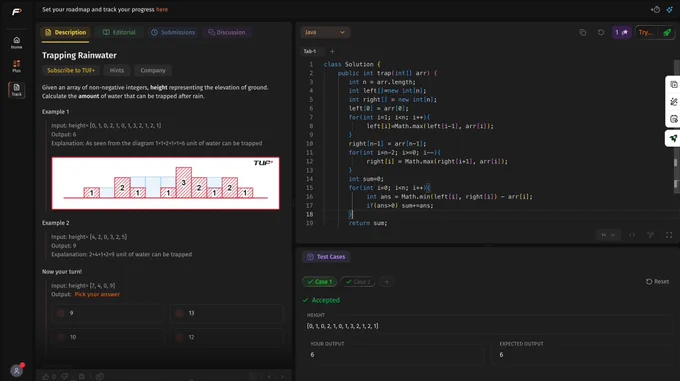The width and height of the screenshot is (680, 381).
Task: Reset the editor code with the refresh icon
Action: [601, 33]
